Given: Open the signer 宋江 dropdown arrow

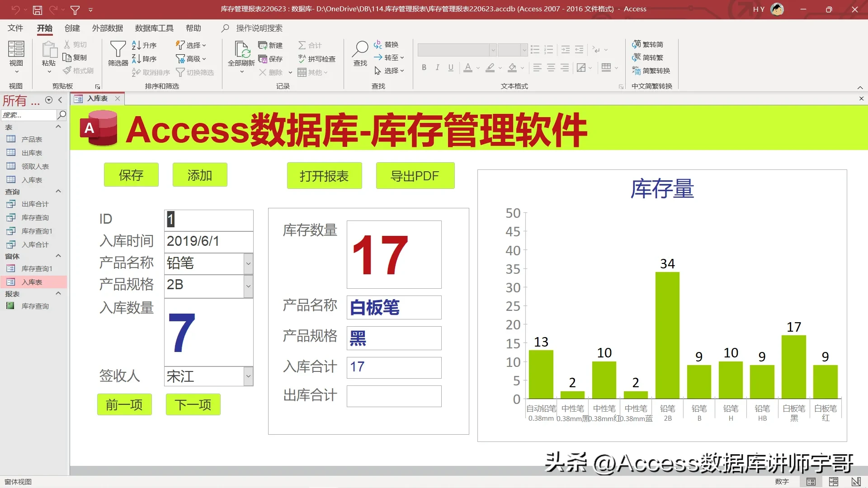Looking at the screenshot, I should click(248, 376).
